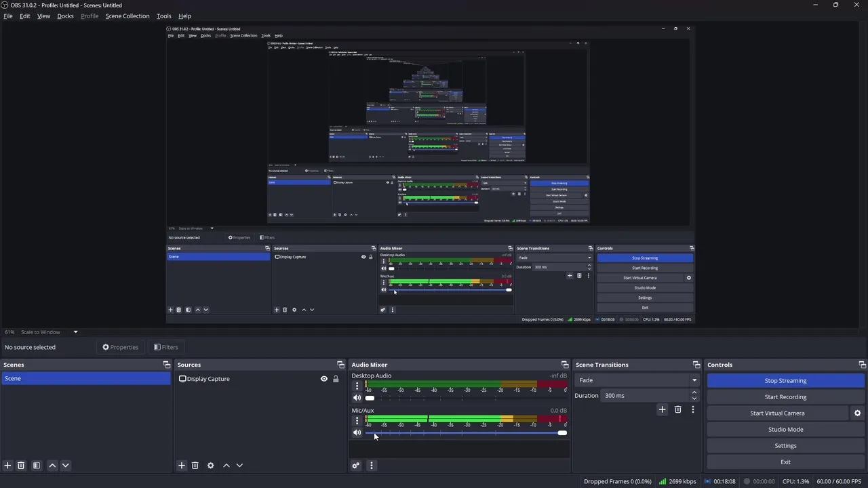Image resolution: width=868 pixels, height=488 pixels.
Task: Click the 2699 kbps bitrate indicator
Action: (677, 482)
